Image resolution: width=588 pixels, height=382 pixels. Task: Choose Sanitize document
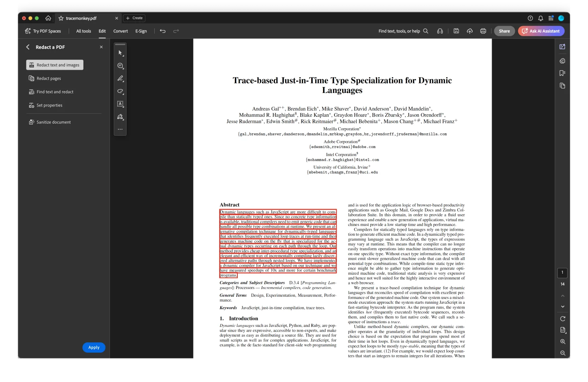click(50, 122)
